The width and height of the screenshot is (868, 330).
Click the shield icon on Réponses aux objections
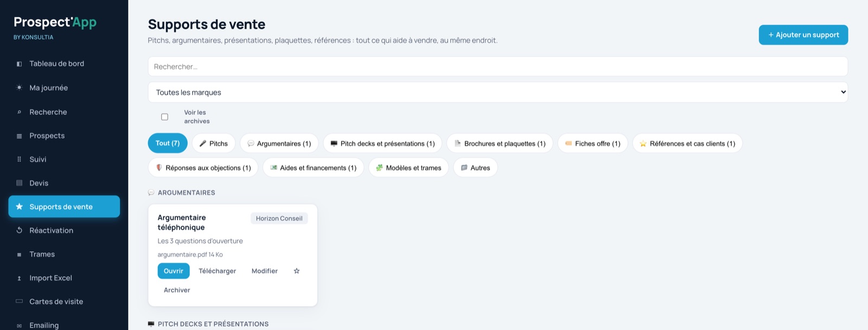159,168
